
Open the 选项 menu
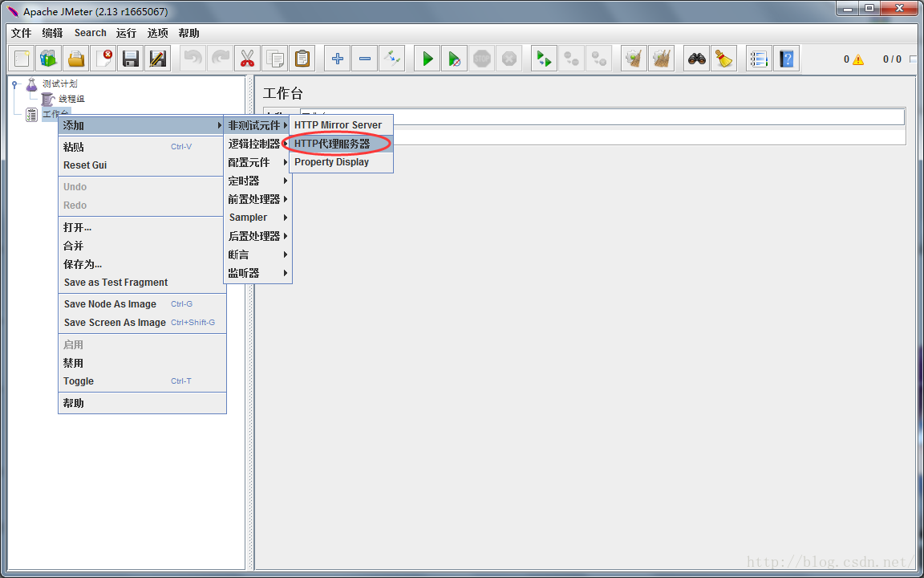[157, 33]
